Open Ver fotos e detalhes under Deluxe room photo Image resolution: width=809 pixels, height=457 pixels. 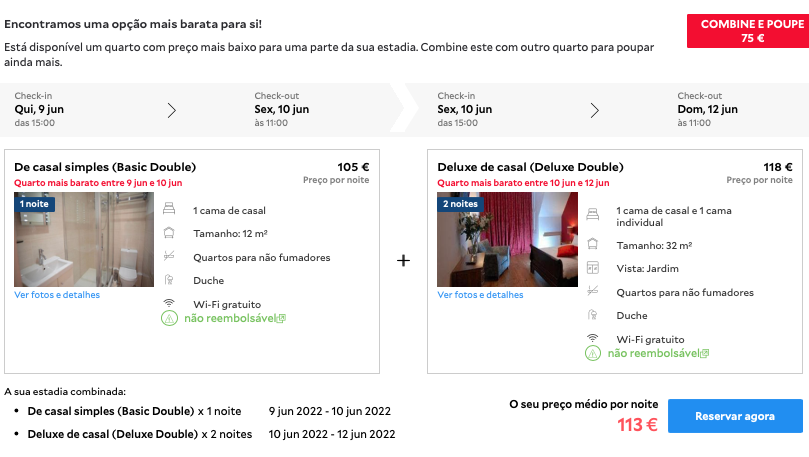tap(480, 295)
